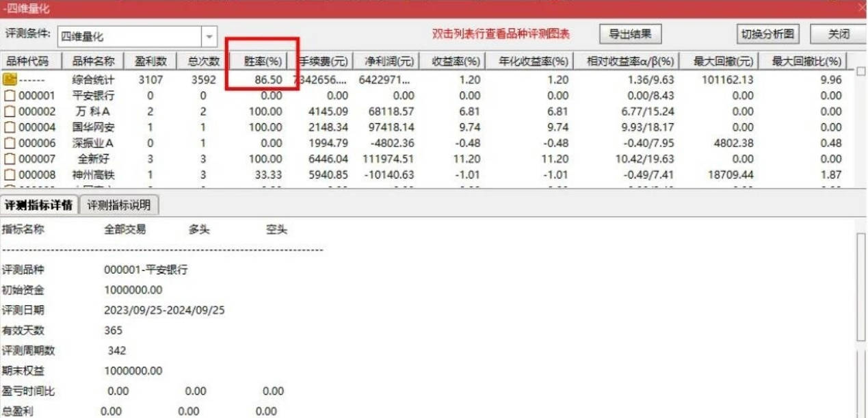Switch to the 评测指标说明 tab

[120, 205]
